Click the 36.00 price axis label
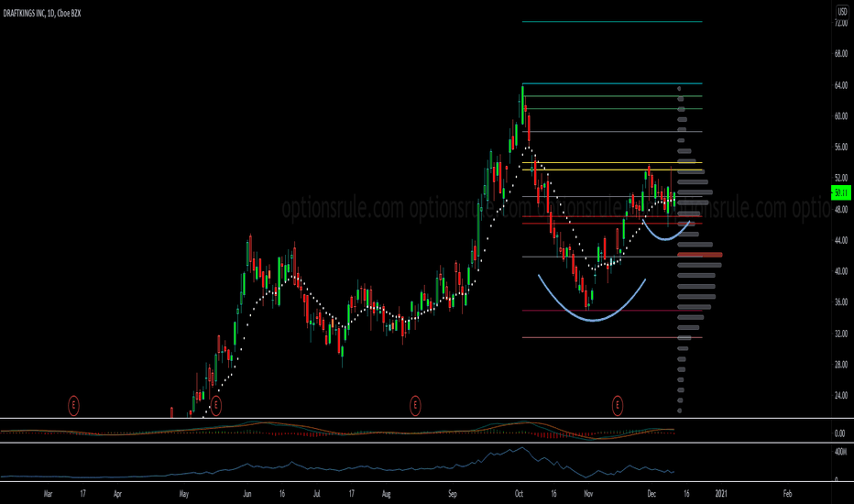854x504 pixels. coord(841,302)
